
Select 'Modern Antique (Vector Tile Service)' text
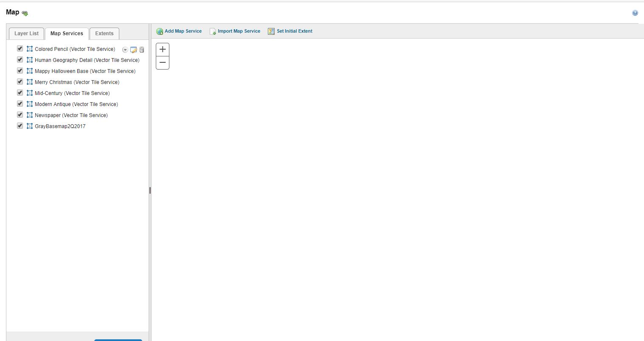[x=76, y=104]
